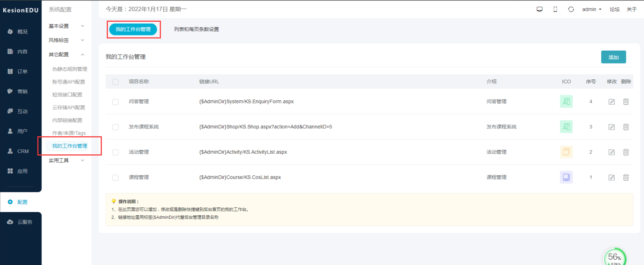Click the ActivityList.aspx URL cell
This screenshot has height=265, width=644.
[x=243, y=152]
